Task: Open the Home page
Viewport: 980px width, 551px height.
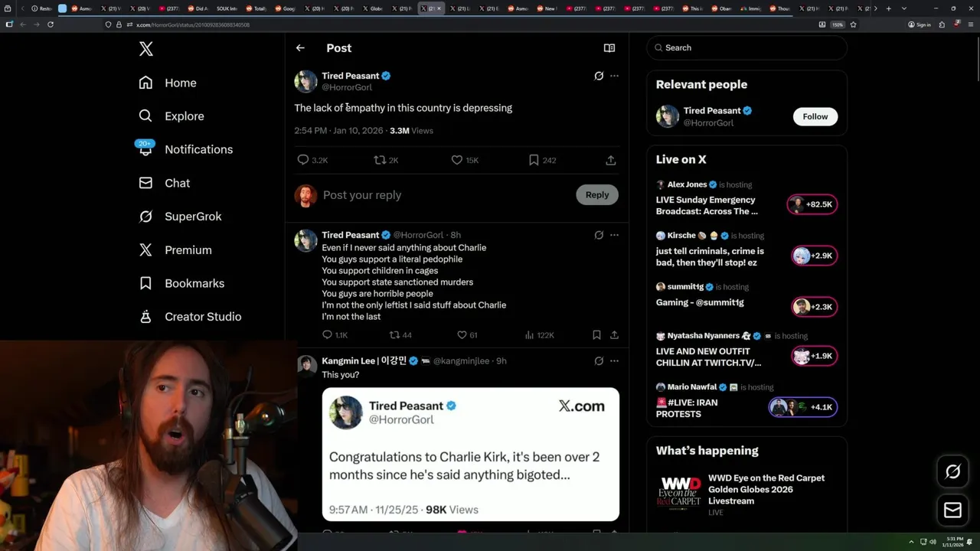Action: point(168,83)
